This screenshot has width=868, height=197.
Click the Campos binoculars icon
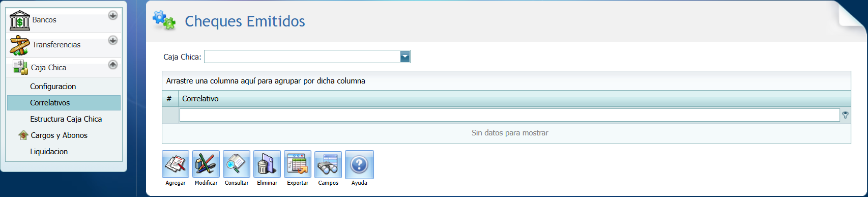(x=328, y=164)
